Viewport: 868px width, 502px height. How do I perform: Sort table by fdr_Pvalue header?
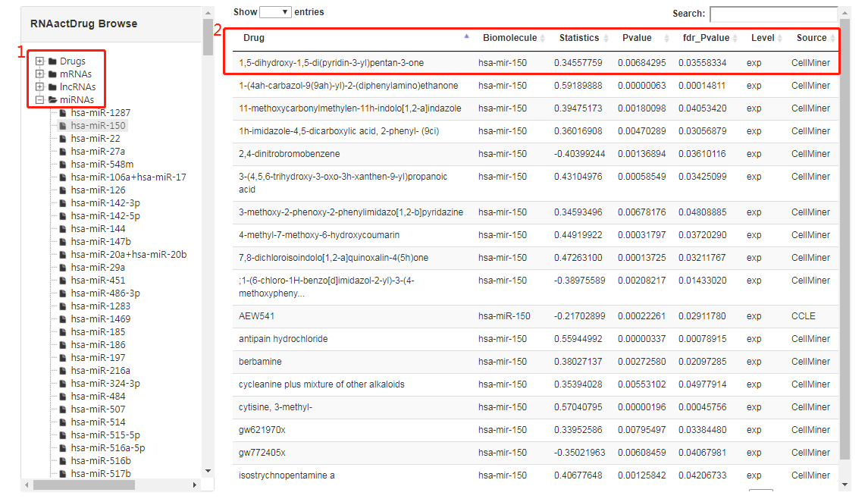point(706,38)
